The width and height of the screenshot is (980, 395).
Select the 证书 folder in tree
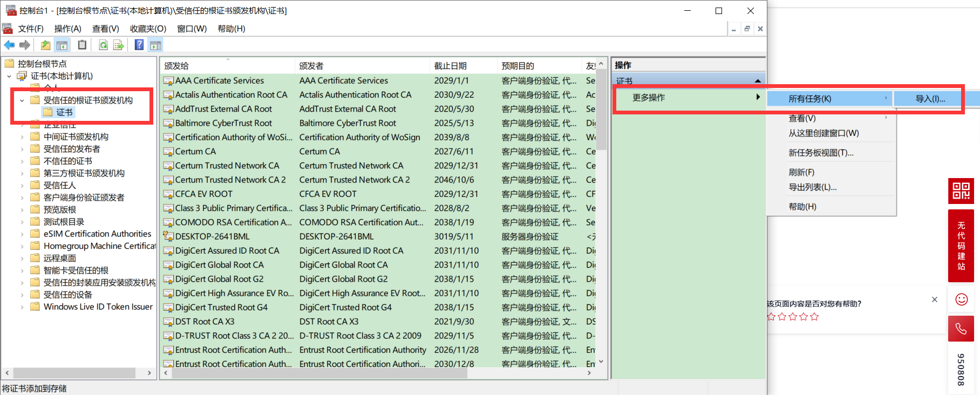point(64,112)
